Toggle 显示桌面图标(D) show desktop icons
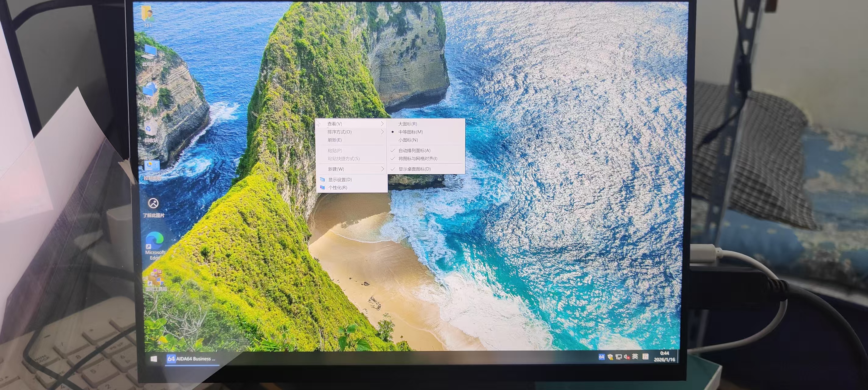Image resolution: width=868 pixels, height=390 pixels. tap(414, 169)
